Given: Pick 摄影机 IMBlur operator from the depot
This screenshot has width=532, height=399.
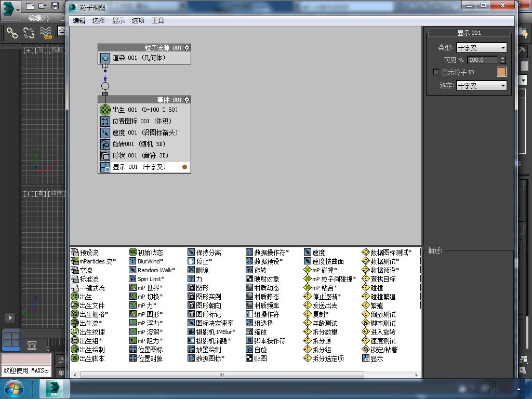Looking at the screenshot, I should (211, 332).
